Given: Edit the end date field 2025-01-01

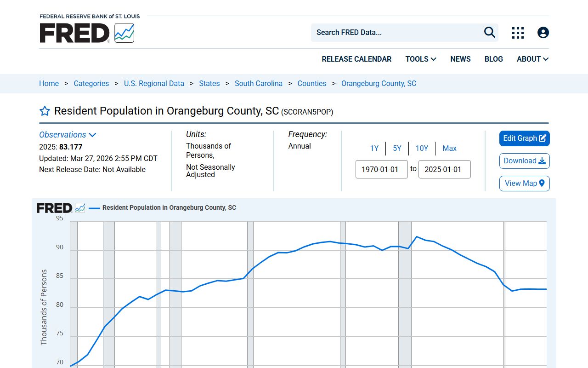Looking at the screenshot, I should click(x=445, y=169).
